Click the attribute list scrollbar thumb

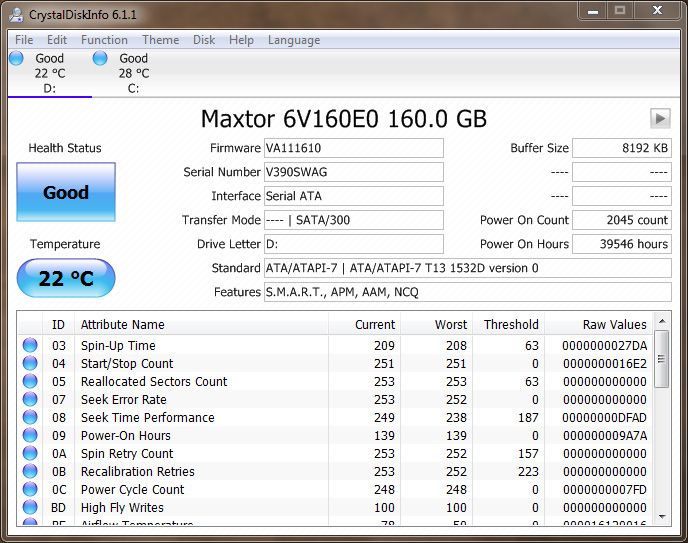pos(662,359)
